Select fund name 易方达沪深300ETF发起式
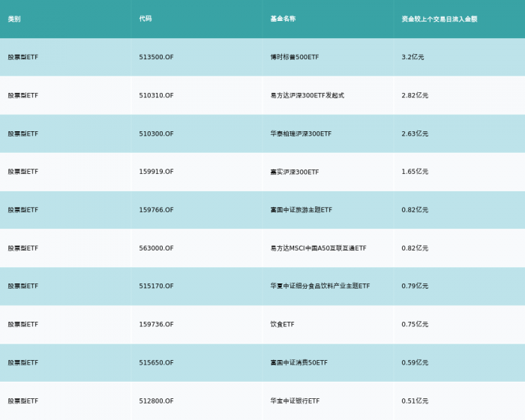Screen dimensions: 525x420 tap(307, 95)
